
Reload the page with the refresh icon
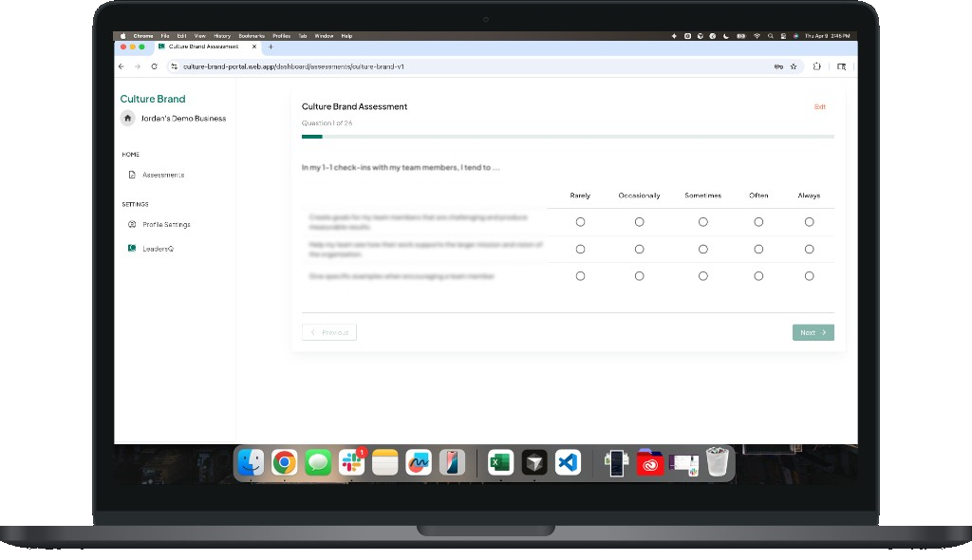[155, 66]
